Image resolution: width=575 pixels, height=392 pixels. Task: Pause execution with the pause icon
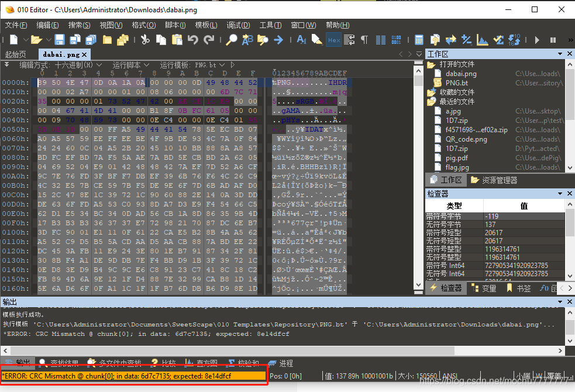[x=553, y=40]
